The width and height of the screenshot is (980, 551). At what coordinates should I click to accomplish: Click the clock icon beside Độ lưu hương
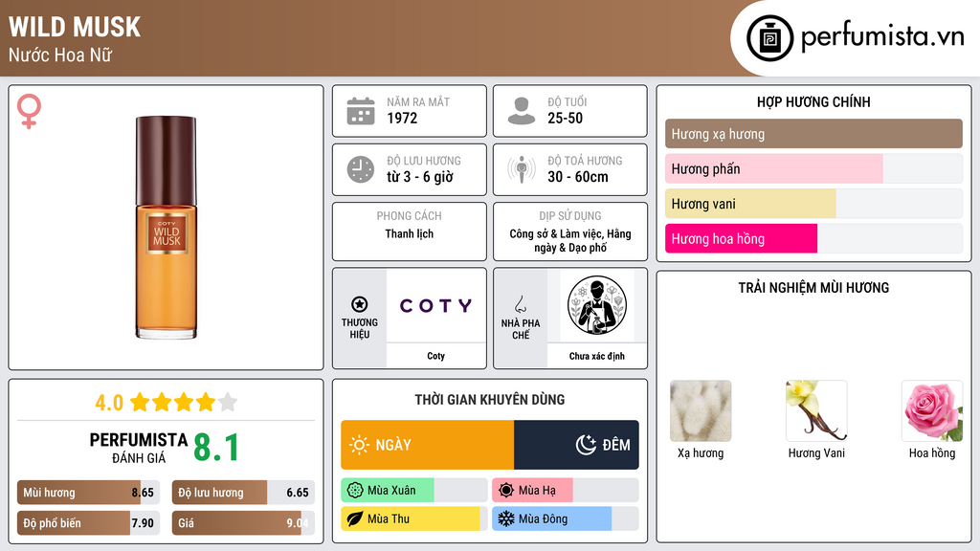tap(361, 169)
